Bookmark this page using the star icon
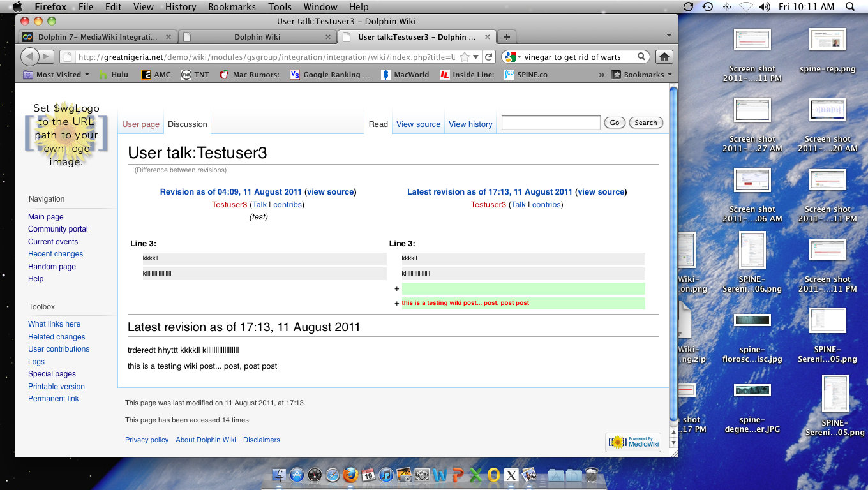 click(x=465, y=57)
